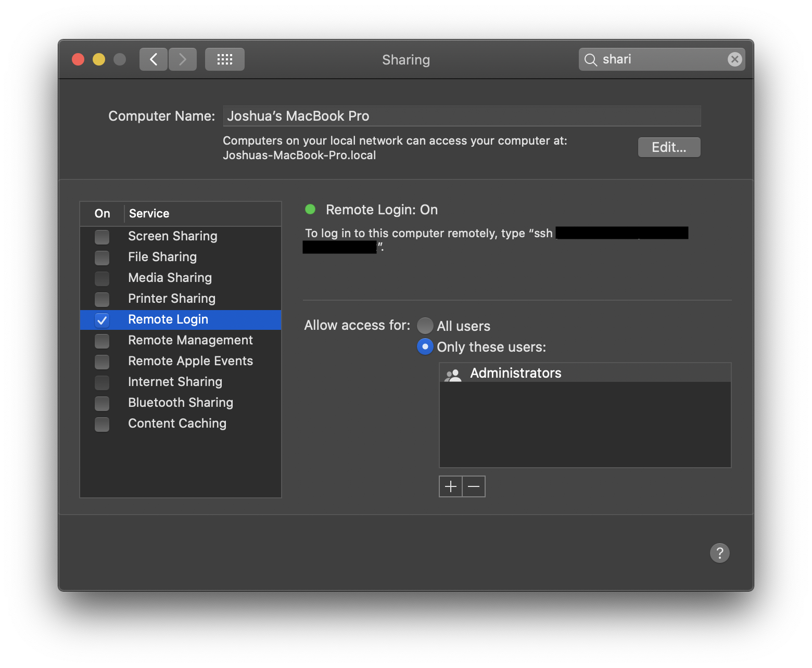The width and height of the screenshot is (812, 668).
Task: Close the Sharing window
Action: (78, 59)
